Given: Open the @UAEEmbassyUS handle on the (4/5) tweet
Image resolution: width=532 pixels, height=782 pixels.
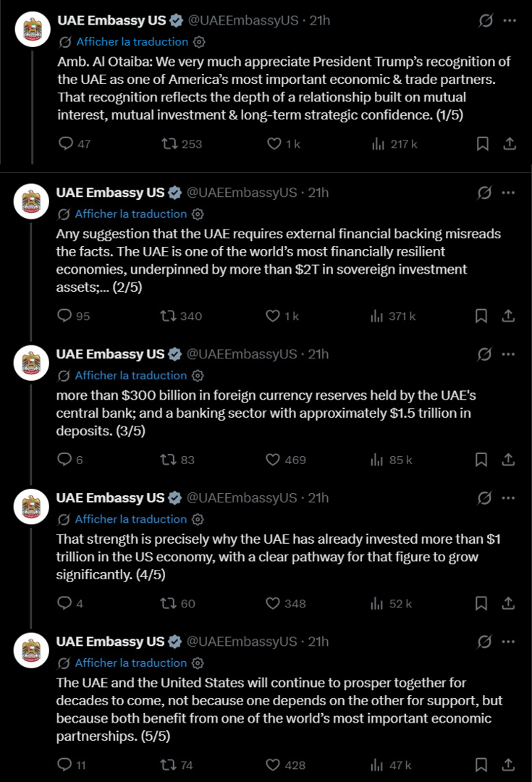Looking at the screenshot, I should pos(242,498).
